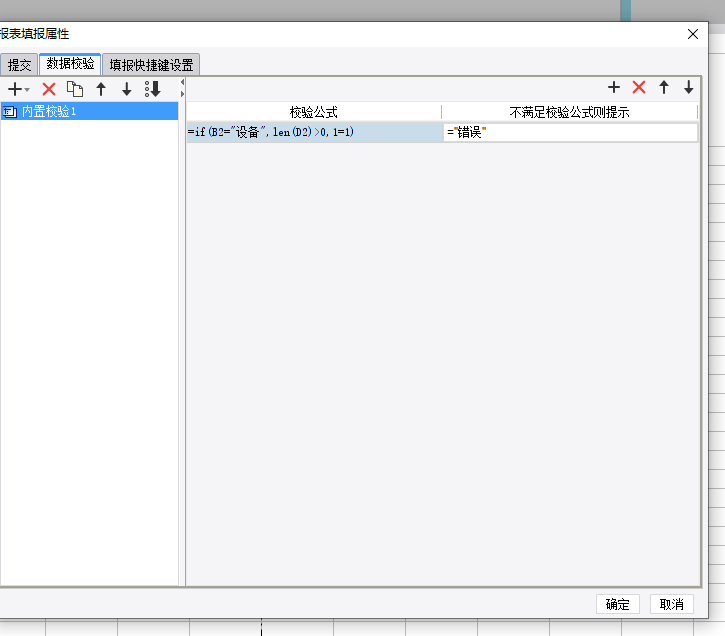Close the 报表填报属性 dialog

[x=693, y=34]
